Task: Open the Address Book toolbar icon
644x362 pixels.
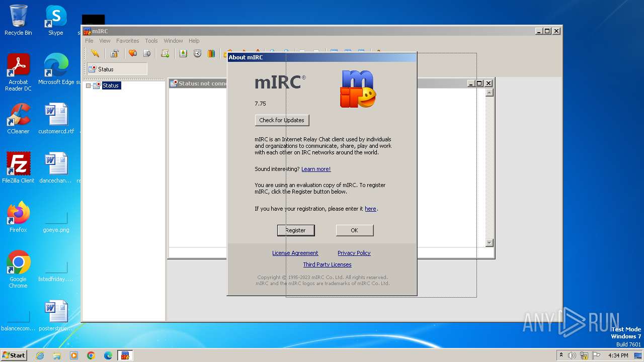Action: click(183, 53)
